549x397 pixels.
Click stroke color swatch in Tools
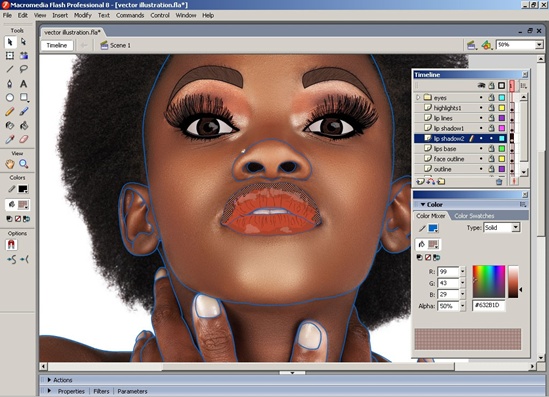click(23, 189)
